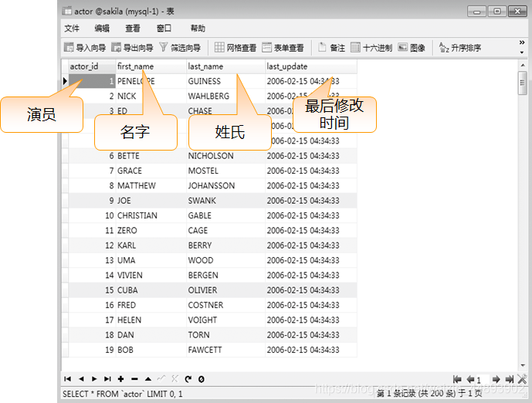Select the UMA cell

coord(151,260)
